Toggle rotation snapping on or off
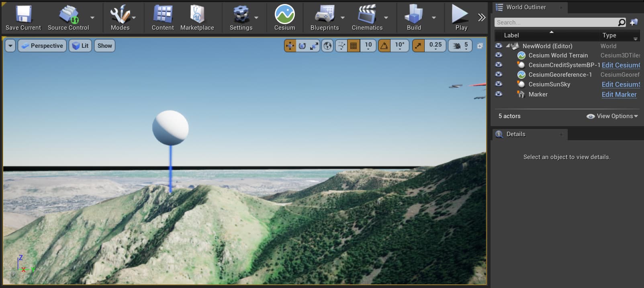The width and height of the screenshot is (644, 288). pos(384,46)
